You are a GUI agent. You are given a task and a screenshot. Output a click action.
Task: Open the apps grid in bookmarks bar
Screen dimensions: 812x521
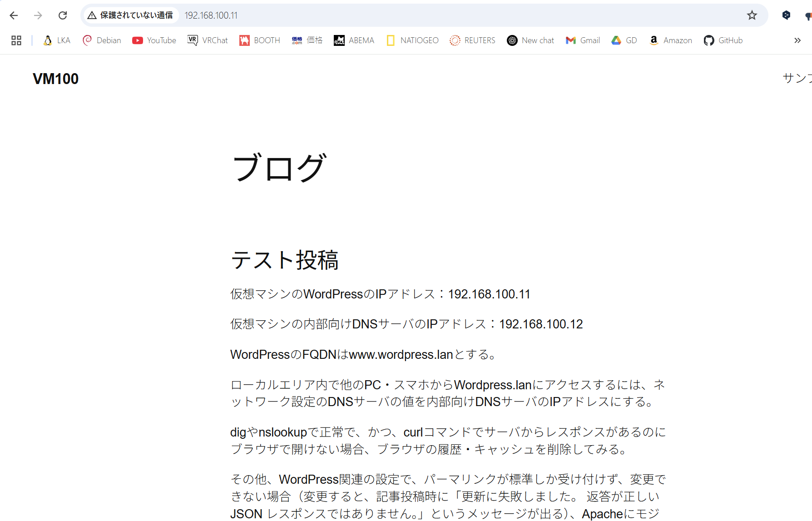pyautogui.click(x=16, y=40)
